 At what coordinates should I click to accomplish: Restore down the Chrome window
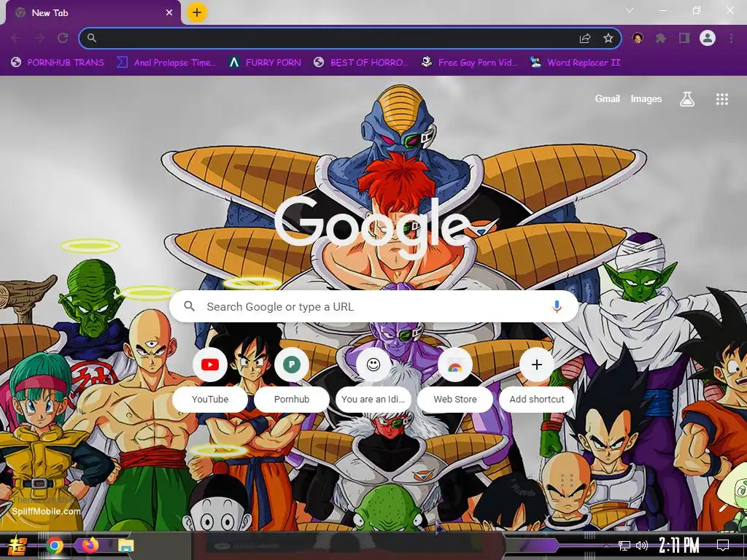click(x=697, y=10)
